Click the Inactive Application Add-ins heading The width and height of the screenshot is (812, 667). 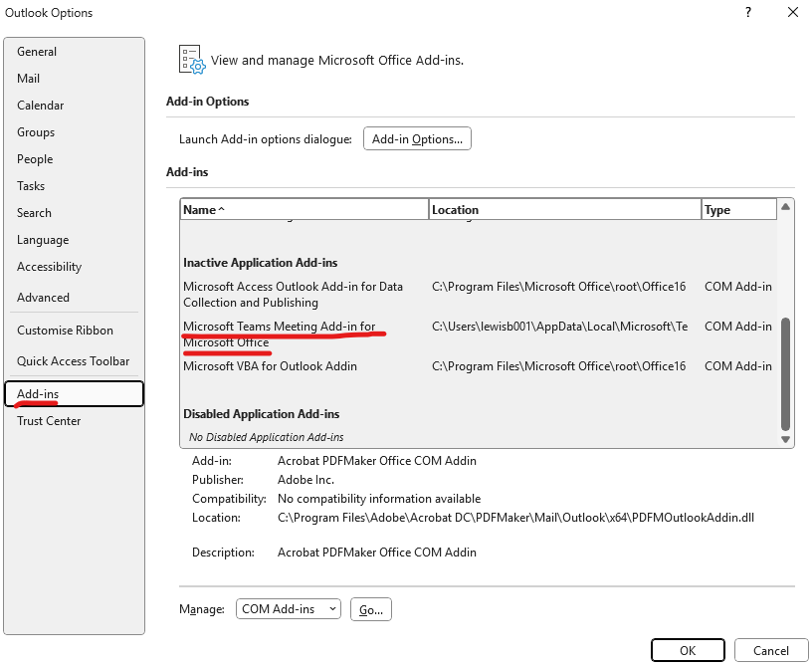260,263
